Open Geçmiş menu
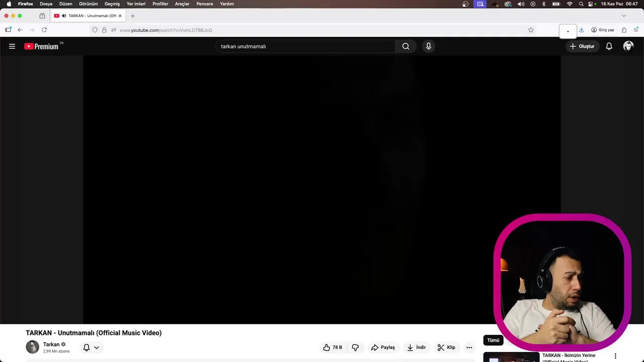 click(112, 4)
